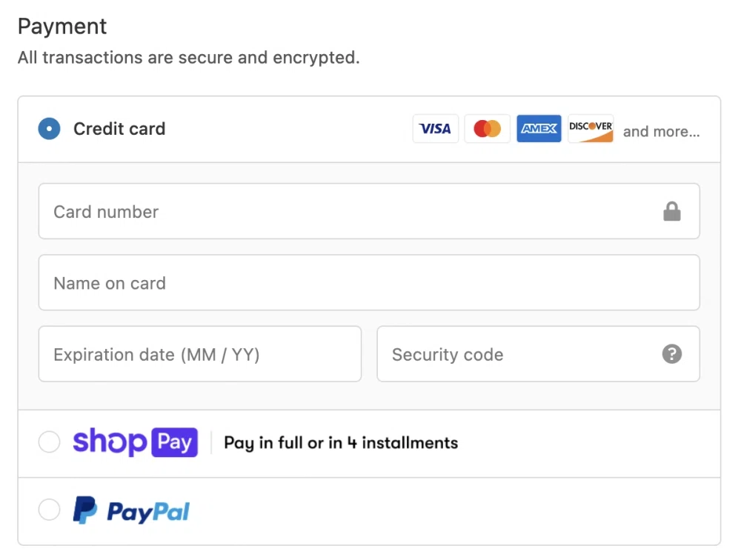The height and width of the screenshot is (560, 741).
Task: Click the Card number input field
Action: 296,211
